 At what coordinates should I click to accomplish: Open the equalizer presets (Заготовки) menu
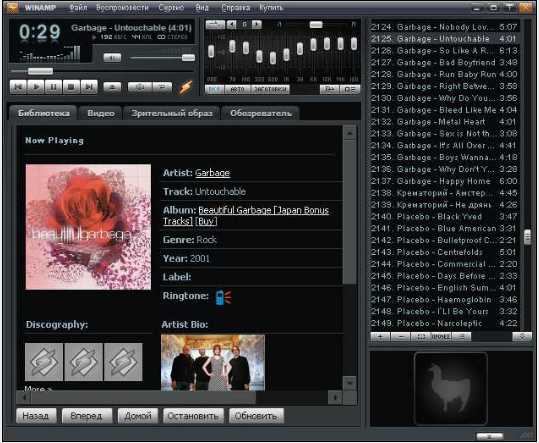270,89
